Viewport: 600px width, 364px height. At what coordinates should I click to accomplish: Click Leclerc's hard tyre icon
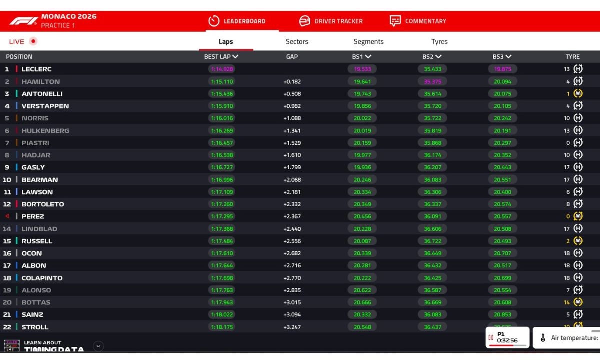pos(578,69)
